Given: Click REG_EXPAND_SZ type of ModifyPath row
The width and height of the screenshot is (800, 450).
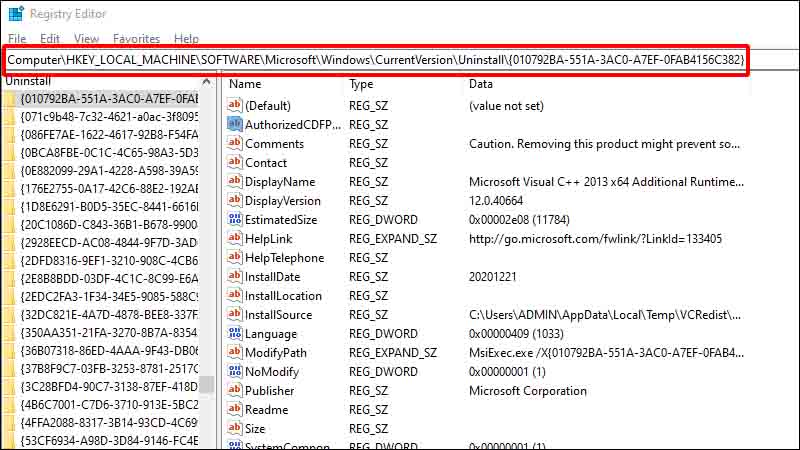Looking at the screenshot, I should coord(393,353).
